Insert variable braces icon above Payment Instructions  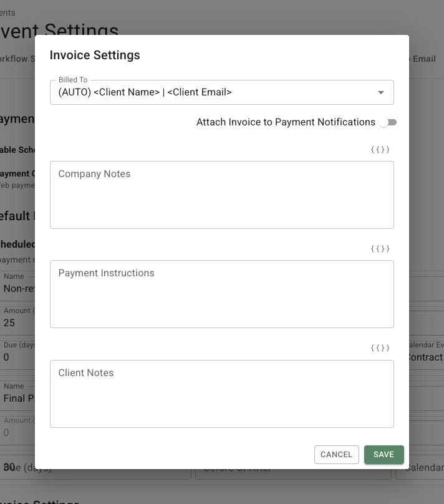tap(380, 249)
